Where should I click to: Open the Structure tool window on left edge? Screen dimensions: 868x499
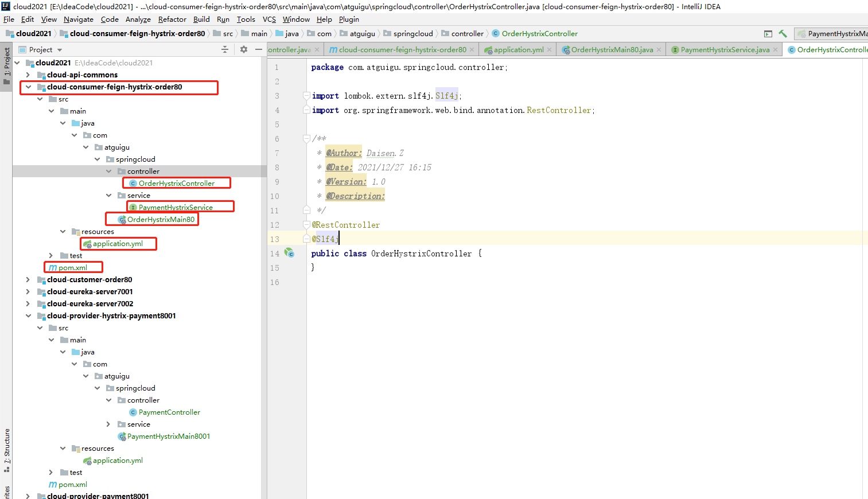[7, 449]
